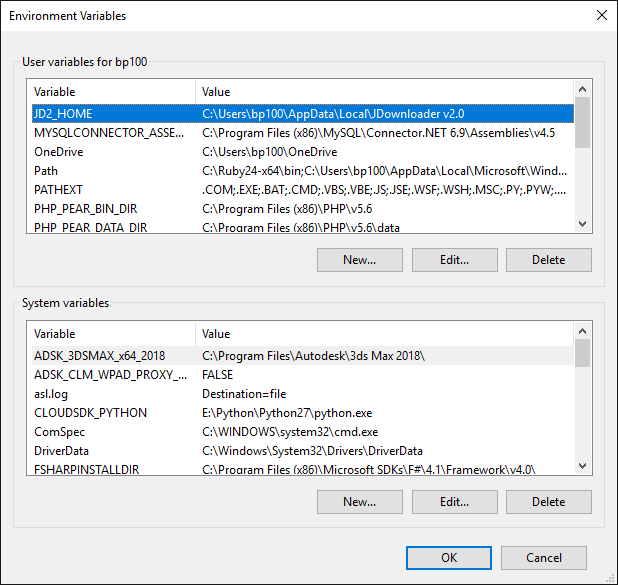Select the ADSK_3DSMAX_x64_2018 system variable
Image resolution: width=618 pixels, height=585 pixels.
point(100,355)
